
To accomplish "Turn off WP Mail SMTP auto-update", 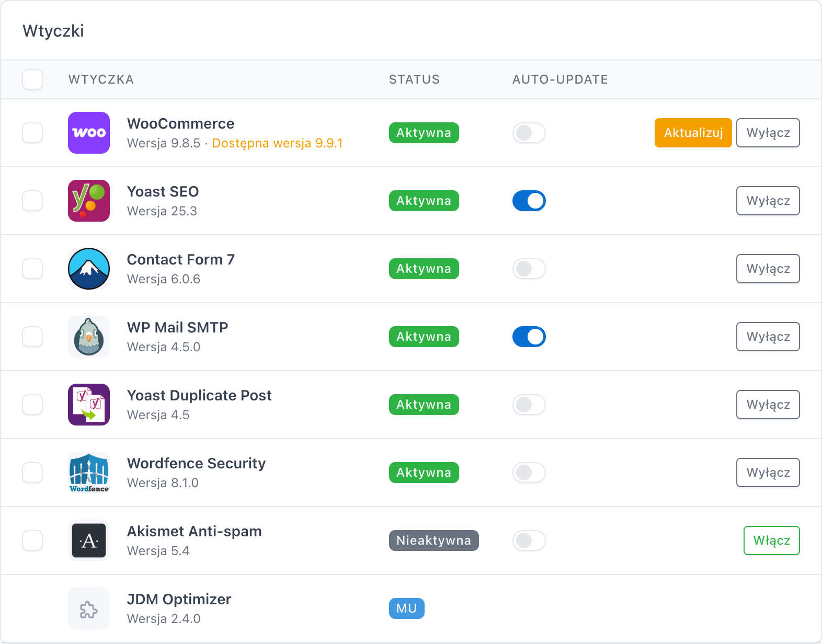I will pos(529,337).
